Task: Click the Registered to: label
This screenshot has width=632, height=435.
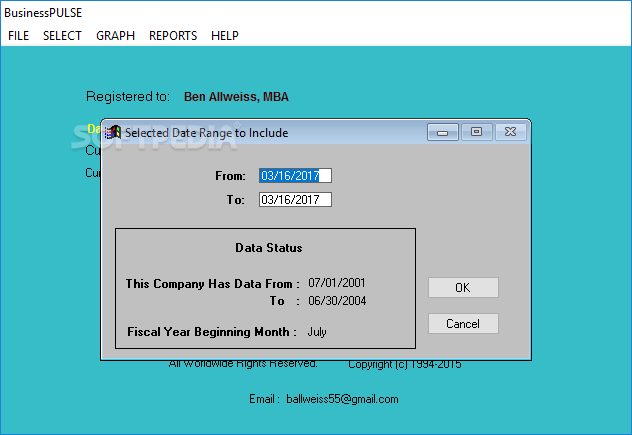Action: coord(128,97)
